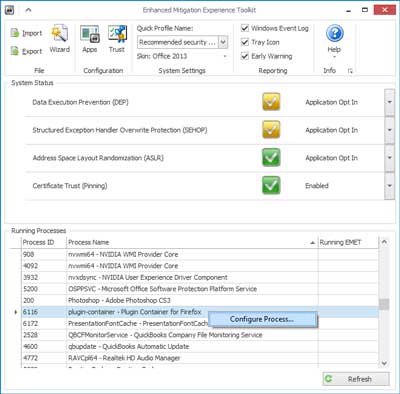Select the qbupdate QuickBooks Automatic Update row

[x=200, y=347]
